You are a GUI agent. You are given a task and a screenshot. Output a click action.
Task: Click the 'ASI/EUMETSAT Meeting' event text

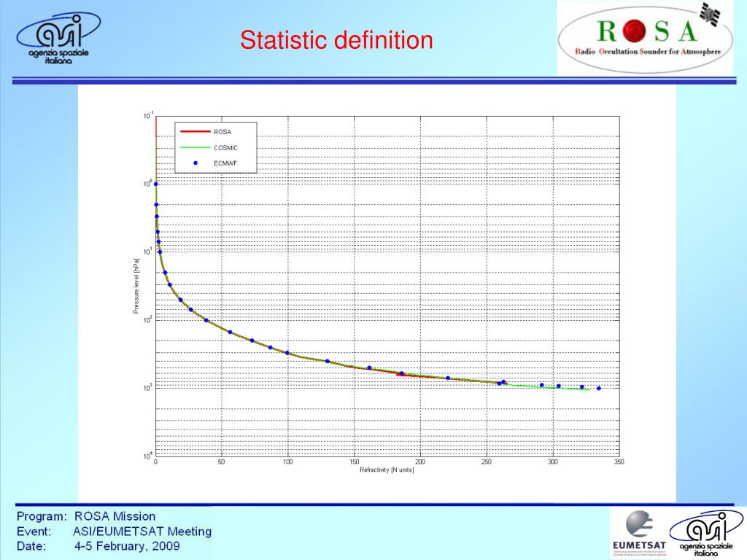point(142,532)
